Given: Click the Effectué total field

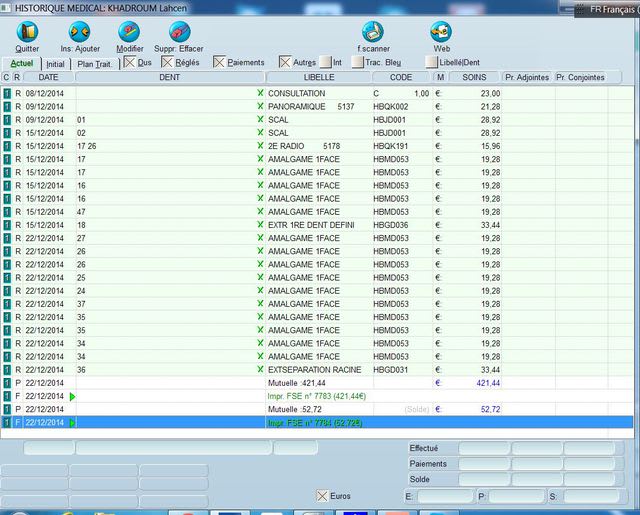Looking at the screenshot, I should pyautogui.click(x=484, y=449).
